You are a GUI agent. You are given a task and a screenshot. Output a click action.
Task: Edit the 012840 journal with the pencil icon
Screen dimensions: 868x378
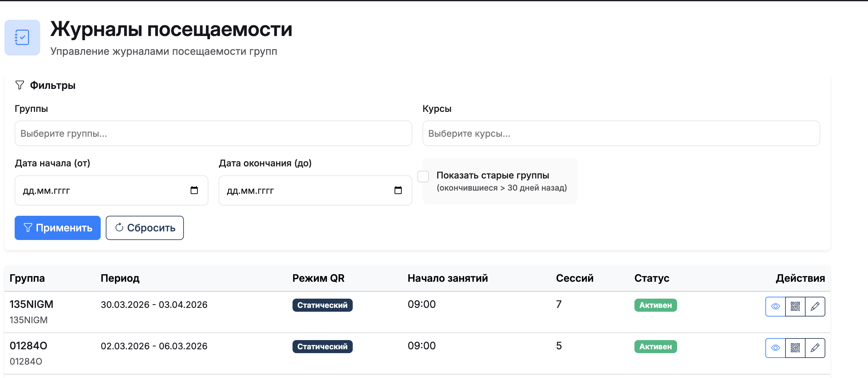815,348
